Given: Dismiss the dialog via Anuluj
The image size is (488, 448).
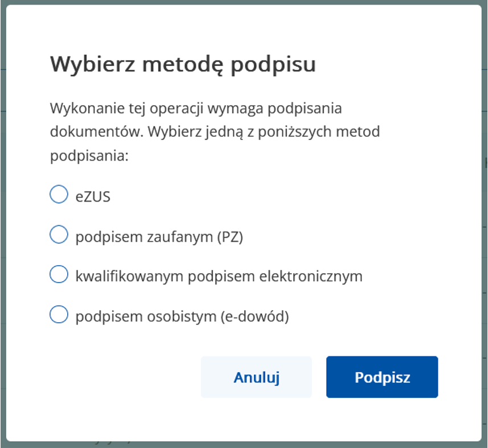Looking at the screenshot, I should click(x=256, y=376).
